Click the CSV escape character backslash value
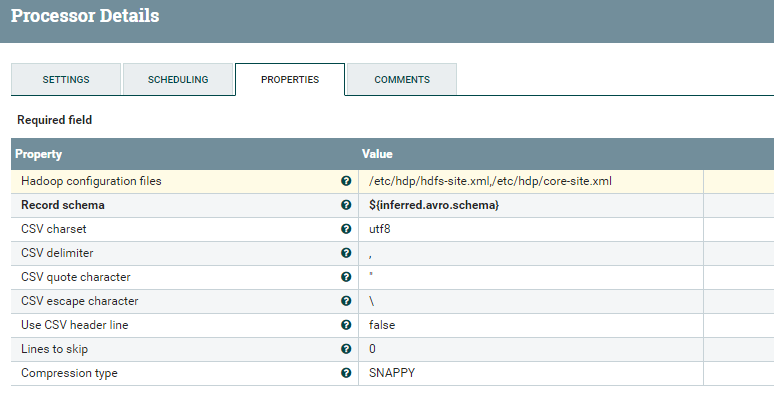The image size is (774, 416). tap(372, 301)
